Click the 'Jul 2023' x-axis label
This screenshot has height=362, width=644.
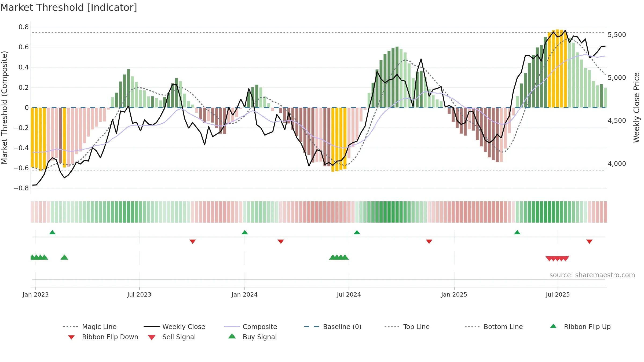pos(139,295)
